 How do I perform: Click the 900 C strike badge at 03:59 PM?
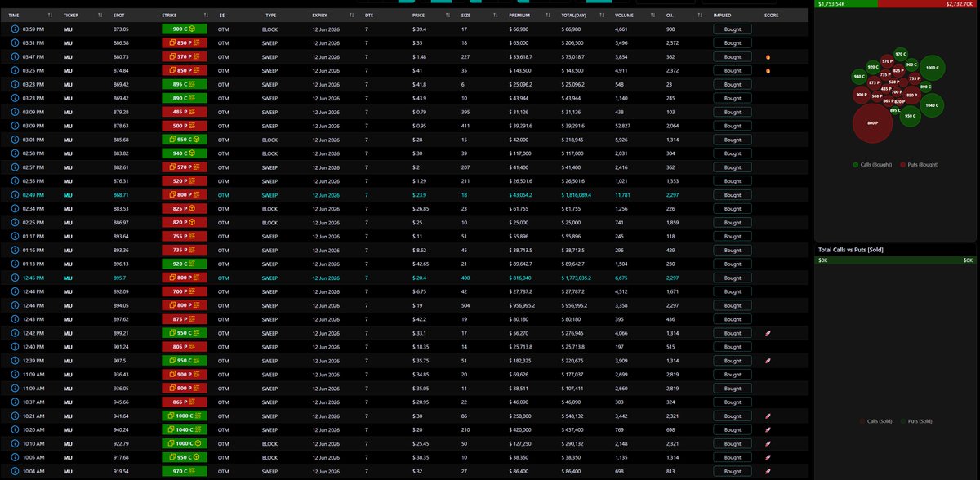[184, 29]
